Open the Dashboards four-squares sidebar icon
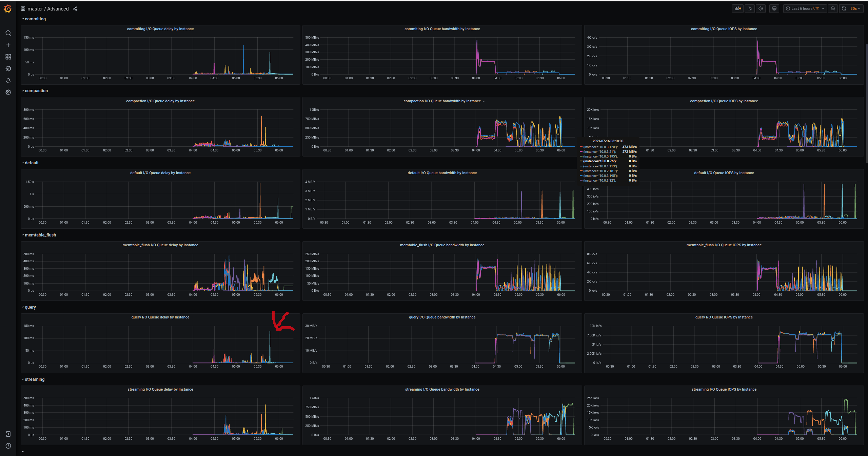 pyautogui.click(x=8, y=57)
